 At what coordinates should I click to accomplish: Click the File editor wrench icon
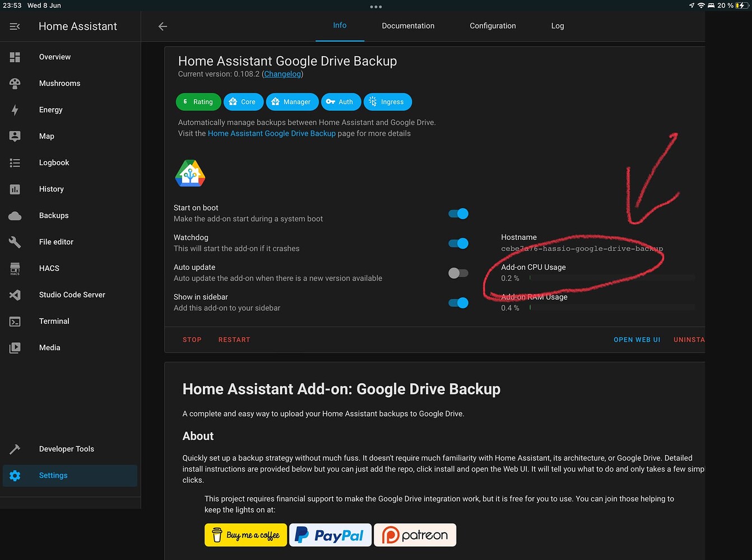tap(15, 242)
